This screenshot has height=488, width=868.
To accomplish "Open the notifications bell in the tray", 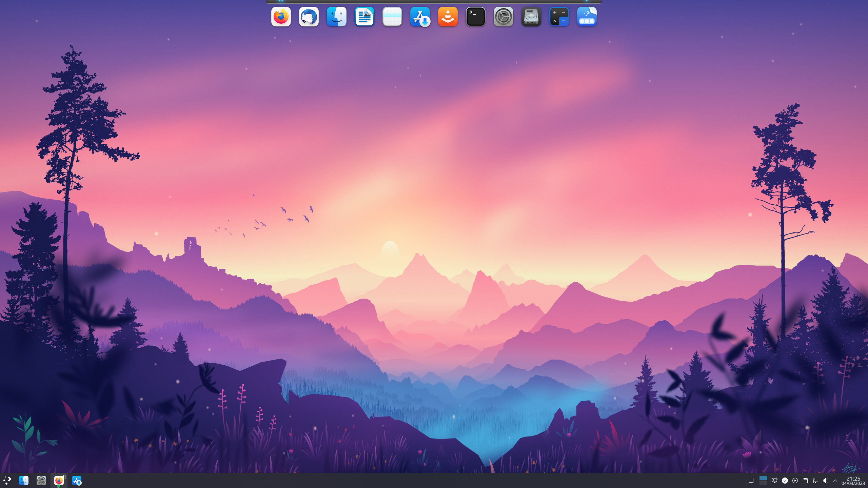I will (775, 481).
